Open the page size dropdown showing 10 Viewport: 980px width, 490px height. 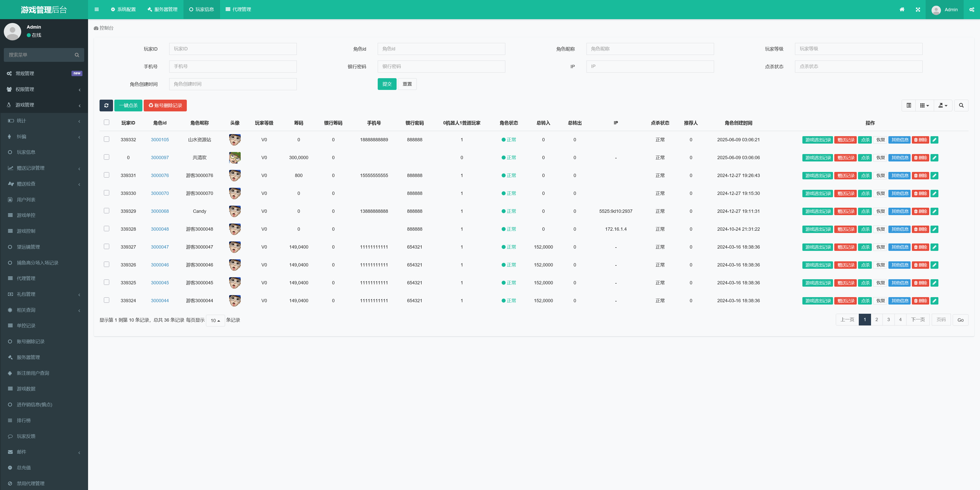pos(215,321)
